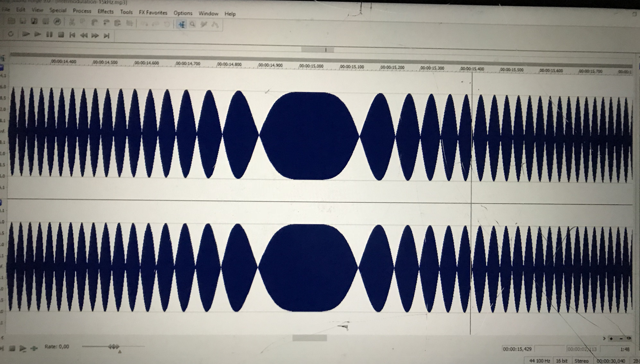Click the 1:48 zoom ratio field
Image resolution: width=640 pixels, height=364 pixels.
616,349
